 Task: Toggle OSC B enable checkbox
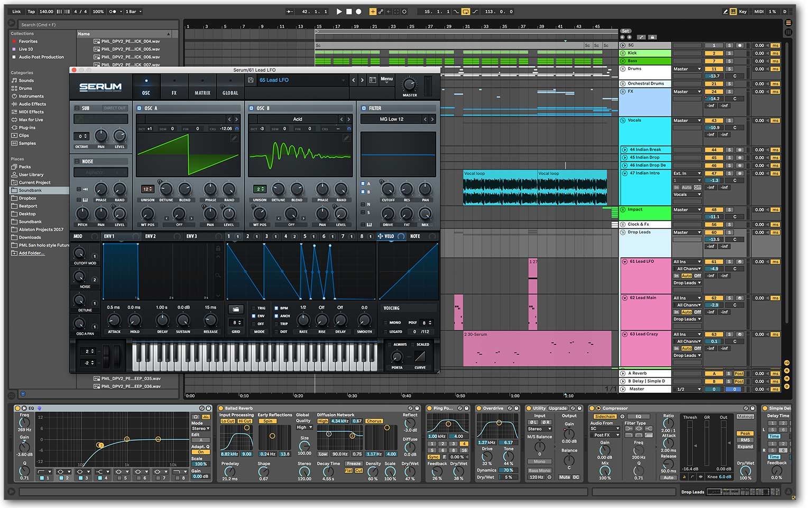coord(252,108)
